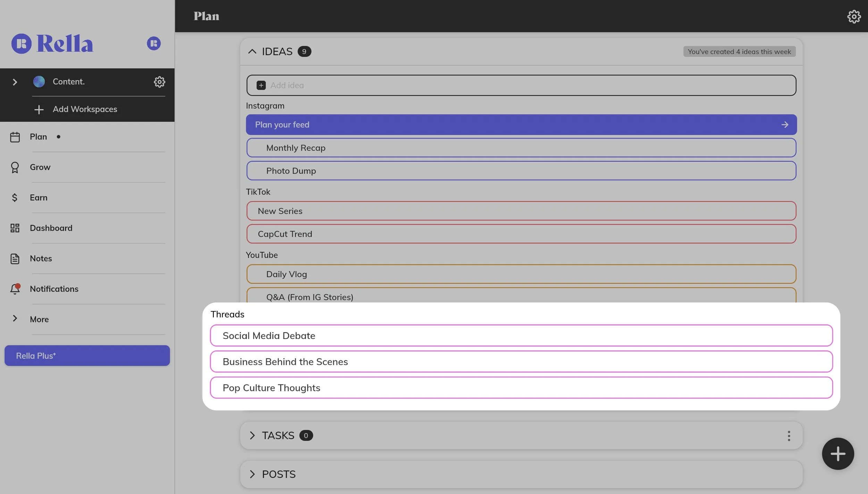Image resolution: width=868 pixels, height=494 pixels.
Task: Open the New Series idea
Action: (521, 211)
